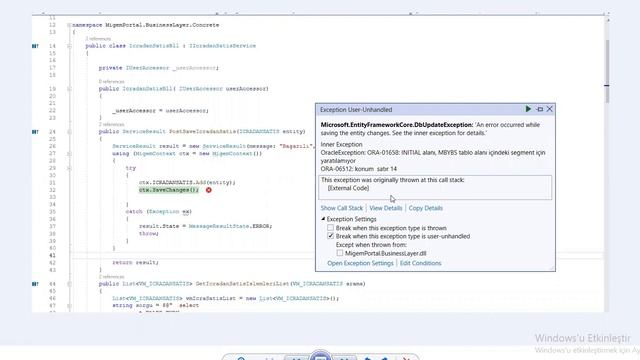Open Show Call Stack link
Image resolution: width=640 pixels, height=360 pixels.
coord(342,208)
